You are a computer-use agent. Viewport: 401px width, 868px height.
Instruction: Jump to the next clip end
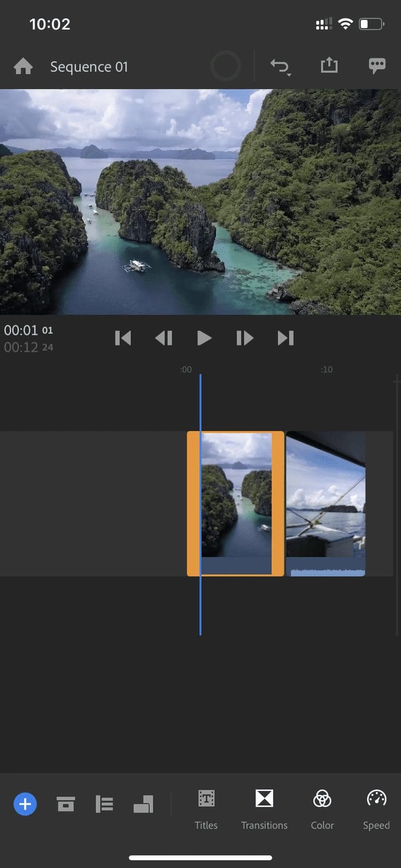tap(285, 338)
